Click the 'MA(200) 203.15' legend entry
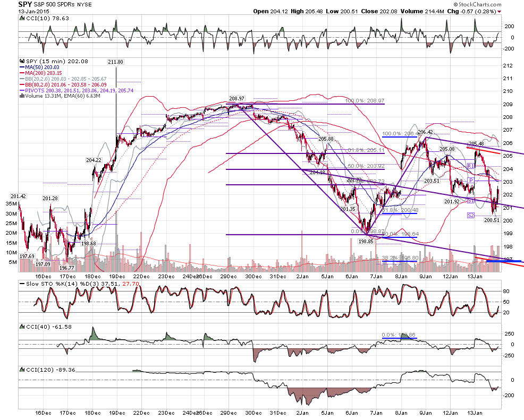Screen dimensions: 524x420 [44, 73]
